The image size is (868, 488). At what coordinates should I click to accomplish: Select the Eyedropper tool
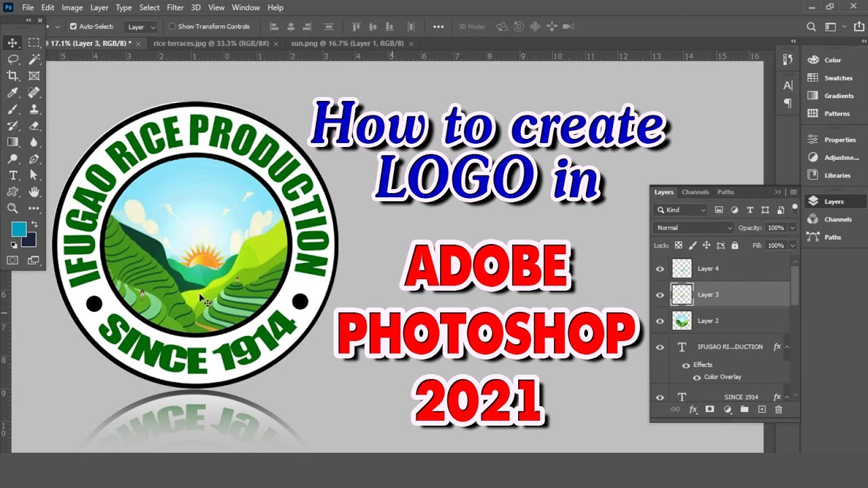pos(13,92)
